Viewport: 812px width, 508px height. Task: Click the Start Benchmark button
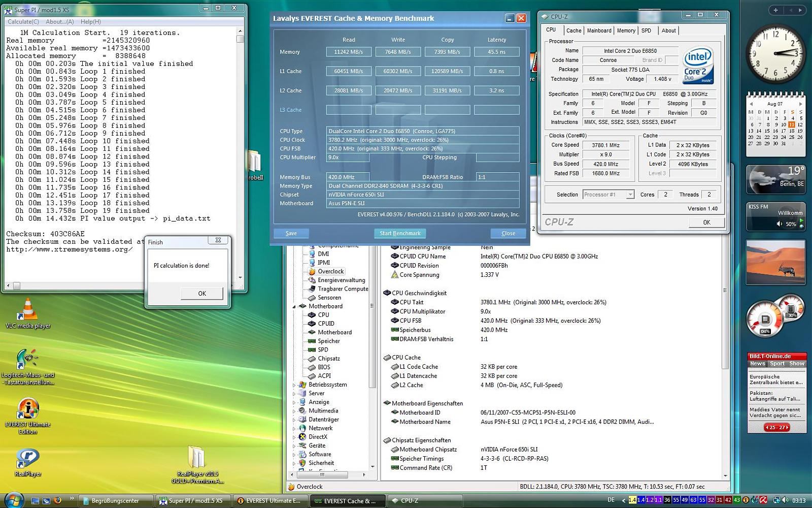click(400, 233)
